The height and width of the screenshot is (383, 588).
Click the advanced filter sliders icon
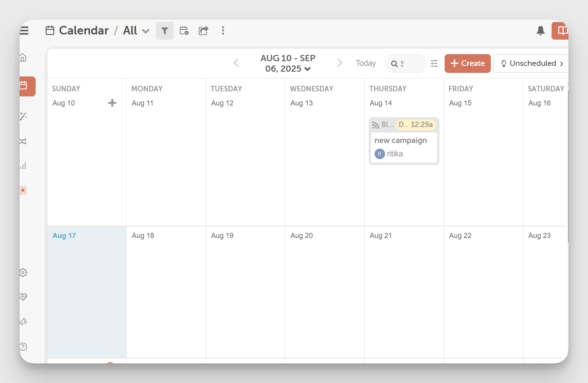pos(434,64)
